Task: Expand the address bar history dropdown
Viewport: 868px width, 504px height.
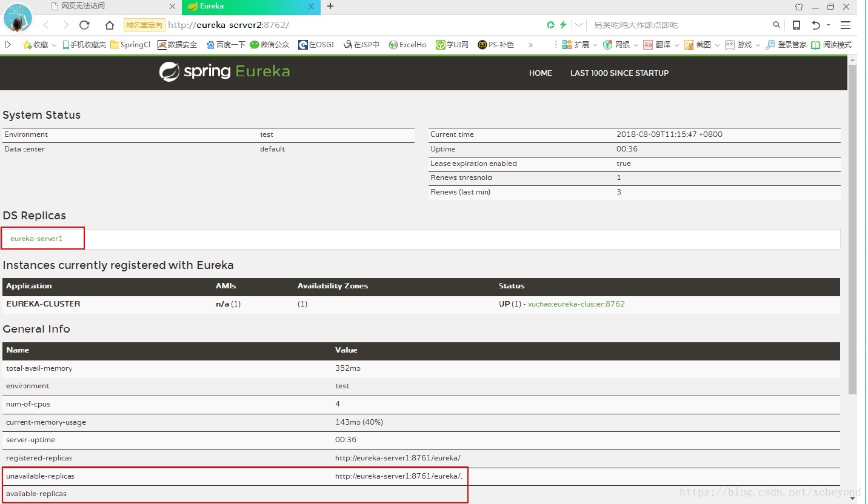Action: click(579, 25)
